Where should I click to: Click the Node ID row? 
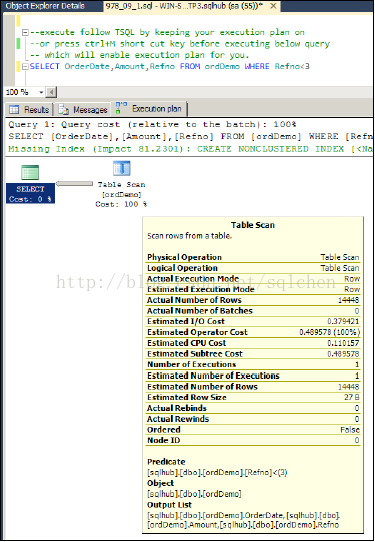pos(253,440)
